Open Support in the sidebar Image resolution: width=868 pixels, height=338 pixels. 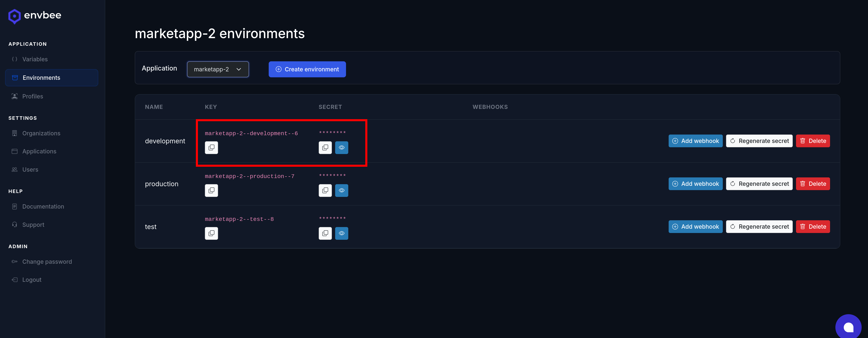click(52, 225)
